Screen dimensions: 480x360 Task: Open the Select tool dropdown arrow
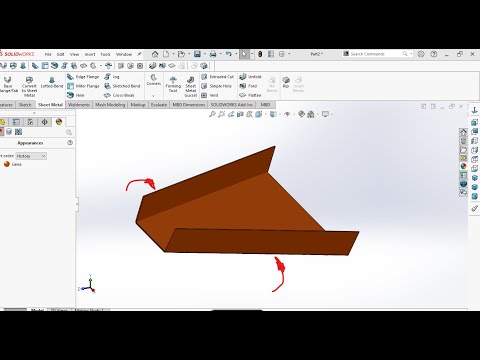(x=252, y=54)
